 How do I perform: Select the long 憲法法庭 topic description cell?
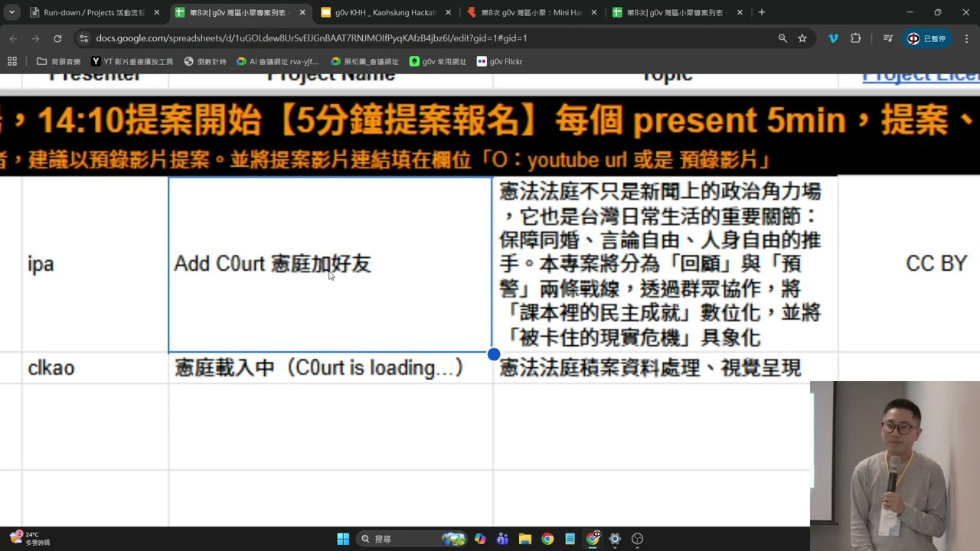[x=665, y=264]
